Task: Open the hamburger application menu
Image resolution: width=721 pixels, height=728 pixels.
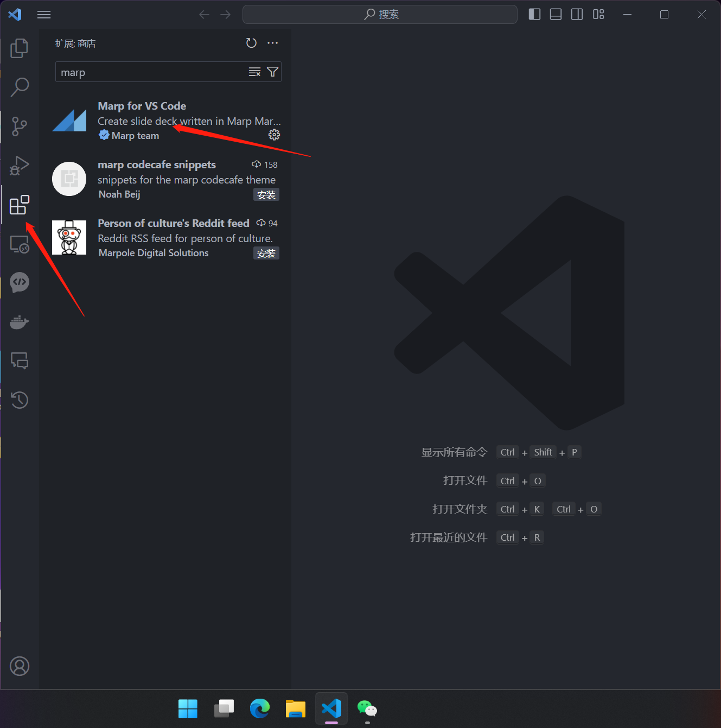Action: point(44,15)
